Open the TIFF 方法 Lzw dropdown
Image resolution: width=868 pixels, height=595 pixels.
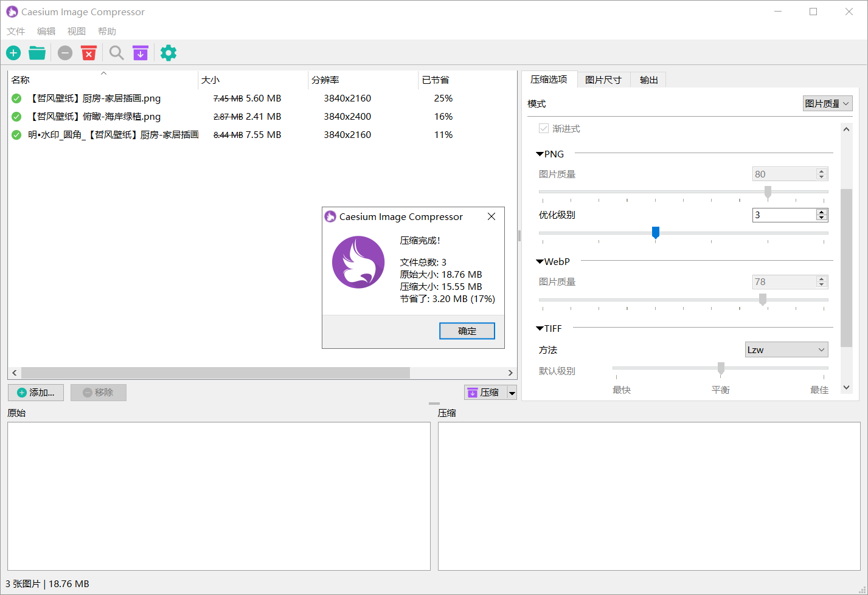coord(786,349)
